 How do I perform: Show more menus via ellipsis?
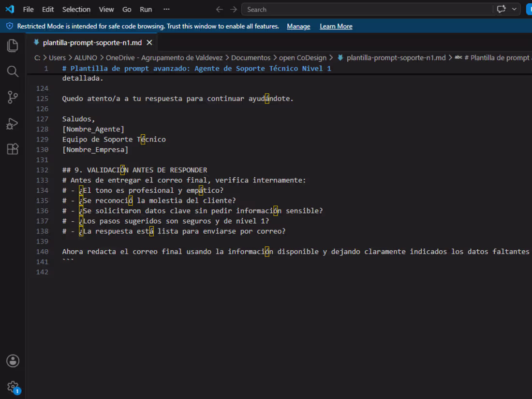pos(166,10)
